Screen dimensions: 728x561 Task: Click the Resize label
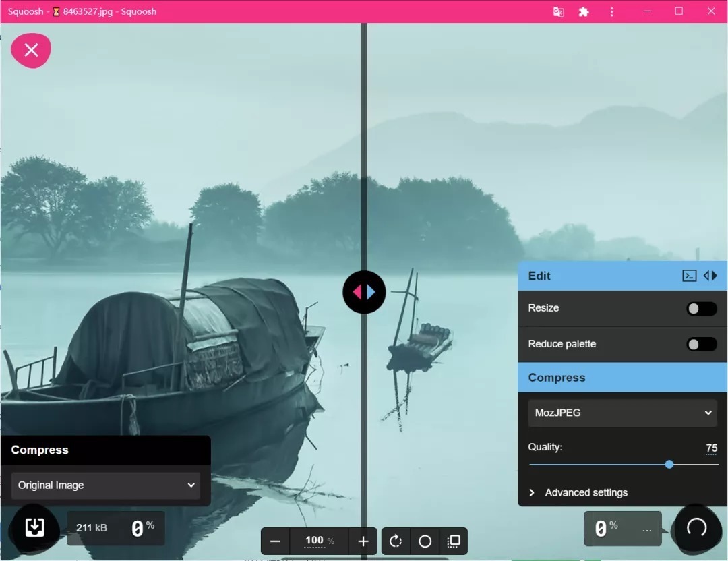[543, 308]
